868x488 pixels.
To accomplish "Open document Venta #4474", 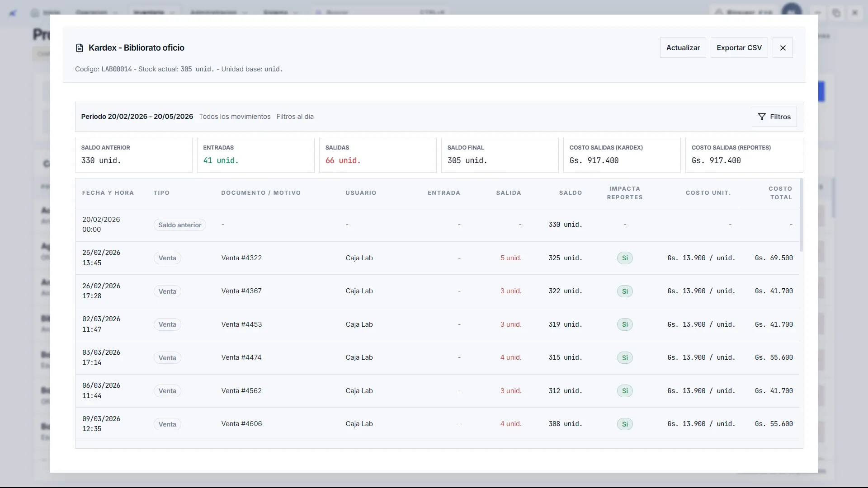I will coord(241,357).
